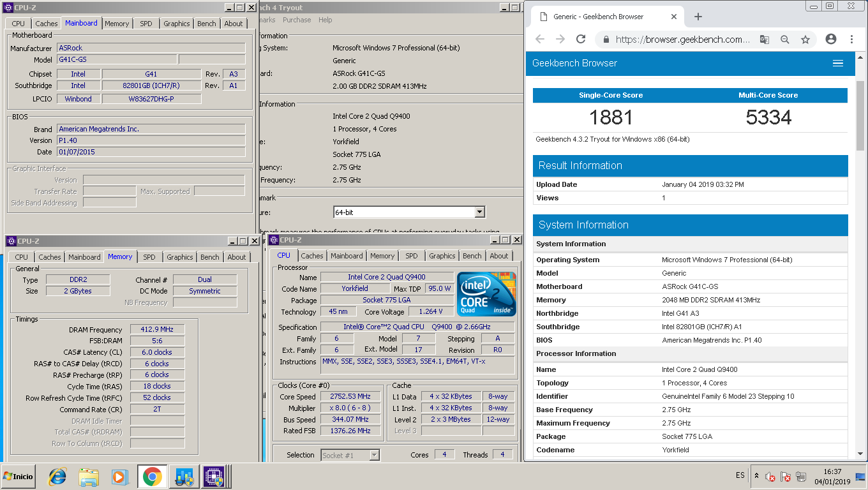The height and width of the screenshot is (490, 868).
Task: Click the Single-Core Score 1881
Action: click(x=611, y=117)
